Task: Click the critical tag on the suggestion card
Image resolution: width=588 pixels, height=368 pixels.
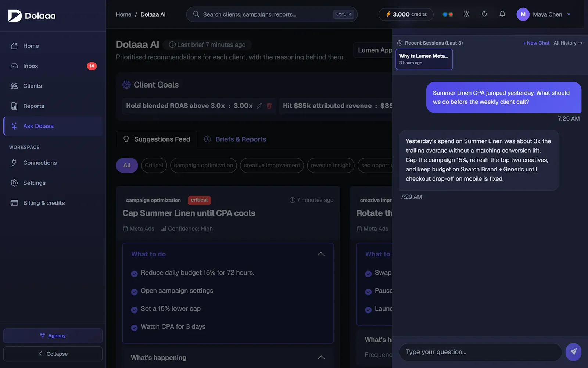Action: pos(199,200)
